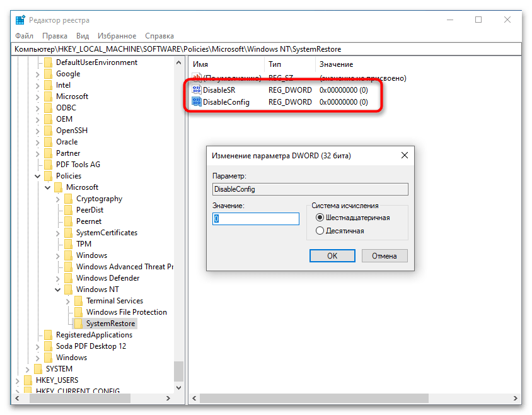Collapse the Microsoft key under Policies

[x=47, y=187]
